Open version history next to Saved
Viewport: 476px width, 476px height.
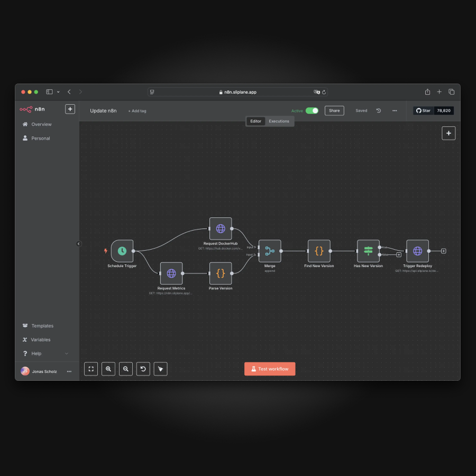(x=379, y=111)
